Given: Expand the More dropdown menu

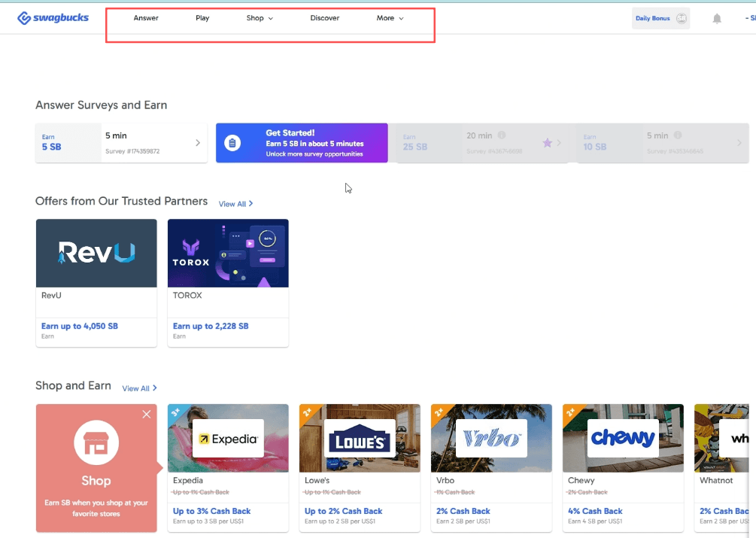Looking at the screenshot, I should point(390,18).
